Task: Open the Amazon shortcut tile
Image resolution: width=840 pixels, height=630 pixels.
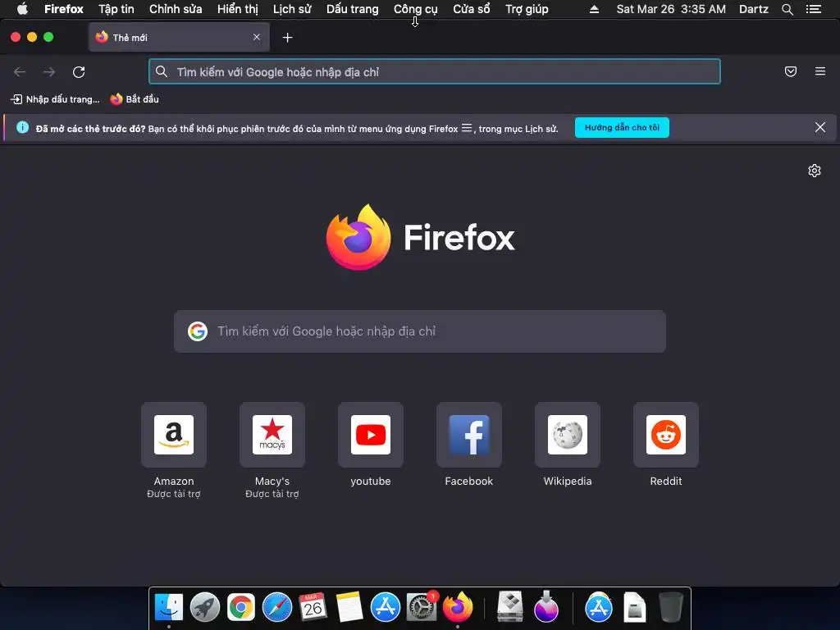Action: click(x=174, y=435)
